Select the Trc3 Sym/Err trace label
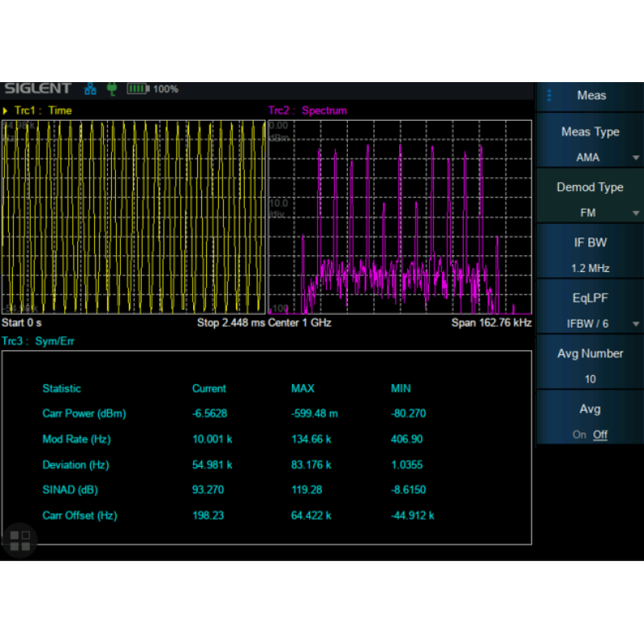Screen dimensions: 644x644 click(x=39, y=341)
